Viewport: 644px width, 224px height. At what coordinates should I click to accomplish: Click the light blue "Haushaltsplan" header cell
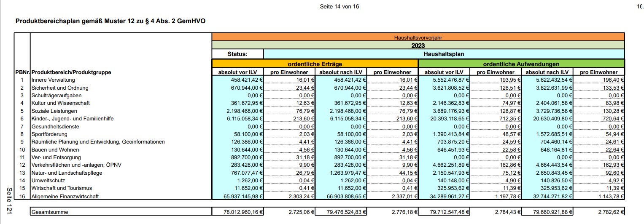(444, 54)
